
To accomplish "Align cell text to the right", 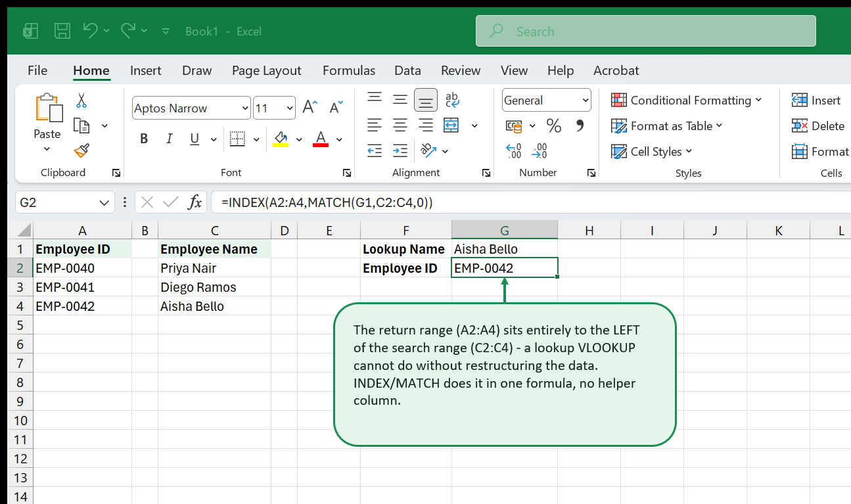I will pos(426,125).
